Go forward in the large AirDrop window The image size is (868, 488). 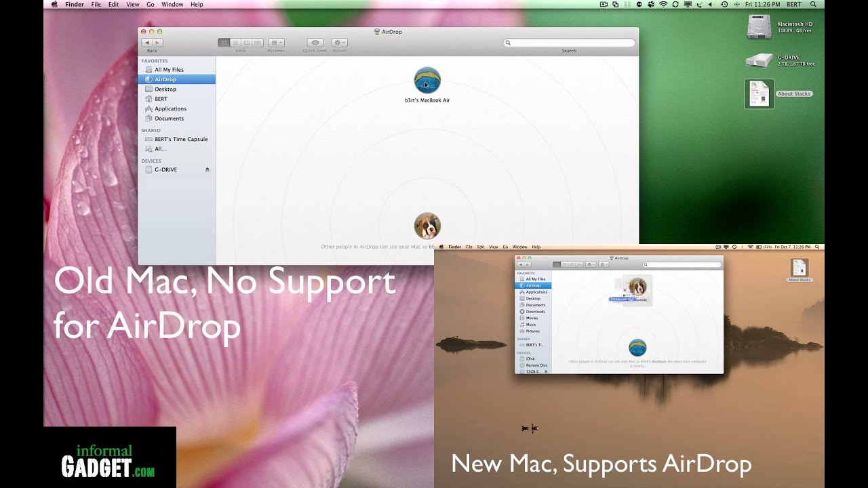(157, 43)
